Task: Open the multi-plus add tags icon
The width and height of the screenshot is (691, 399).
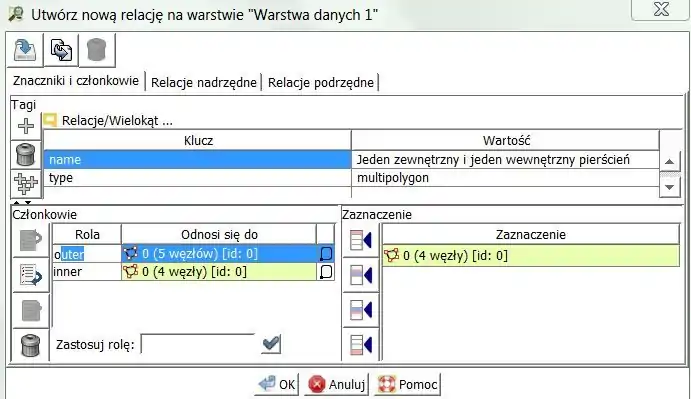Action: tap(26, 183)
